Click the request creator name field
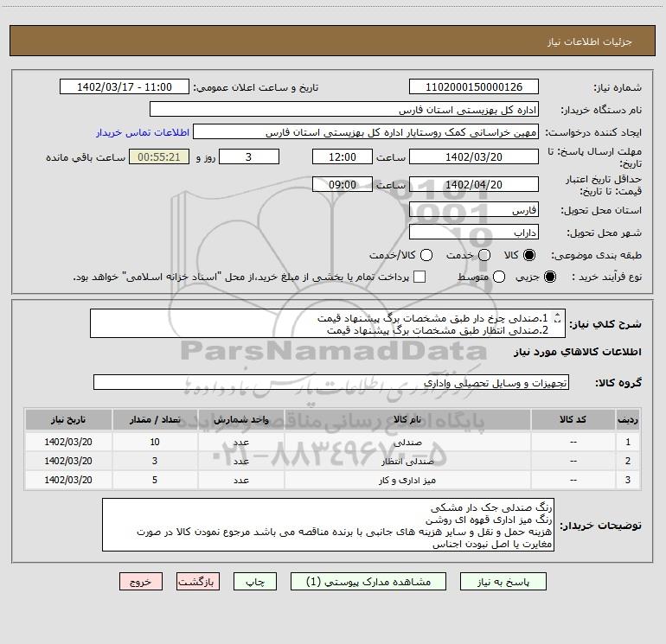 366,132
